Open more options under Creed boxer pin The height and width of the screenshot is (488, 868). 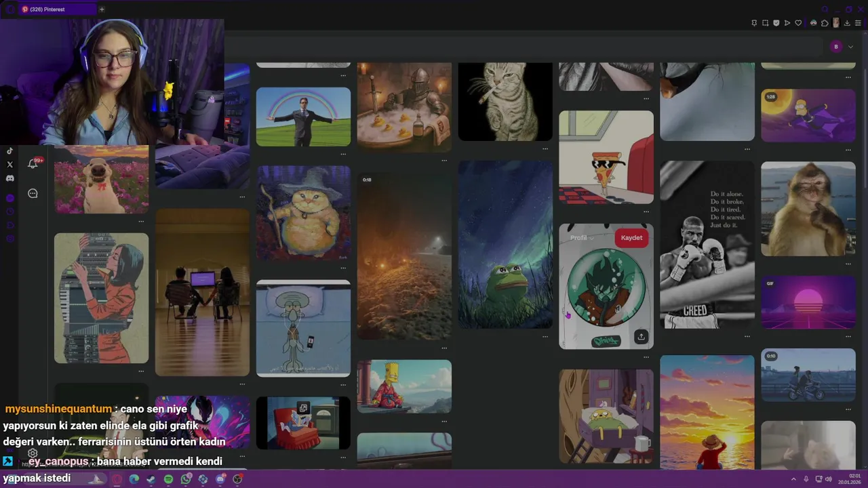(747, 336)
